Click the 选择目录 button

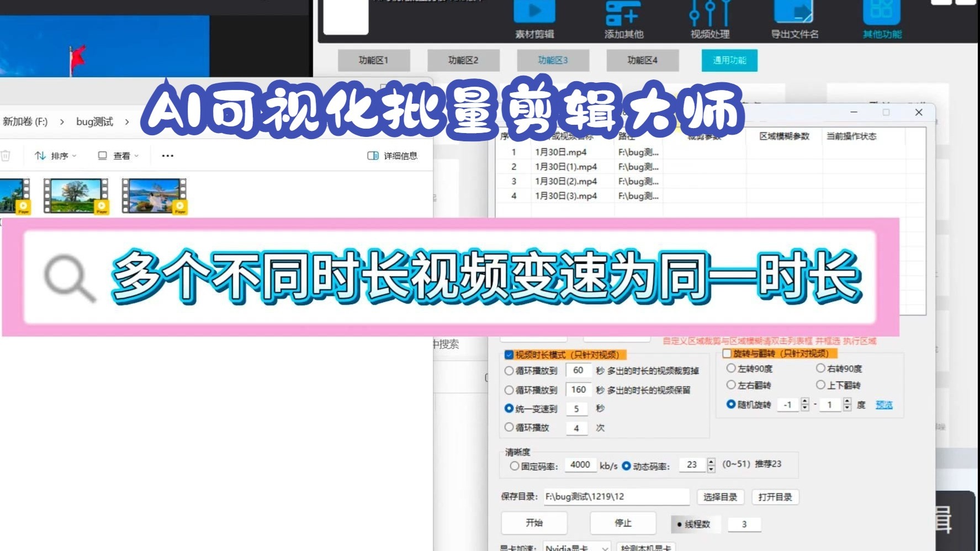pyautogui.click(x=721, y=497)
